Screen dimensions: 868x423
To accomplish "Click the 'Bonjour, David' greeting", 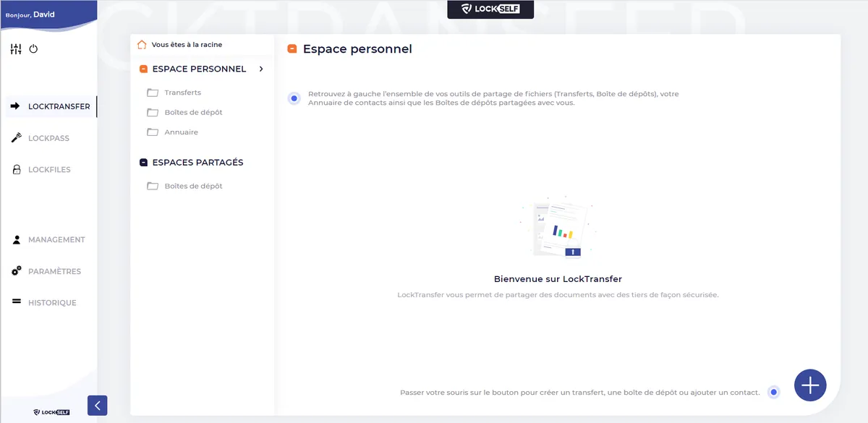I will coord(30,14).
